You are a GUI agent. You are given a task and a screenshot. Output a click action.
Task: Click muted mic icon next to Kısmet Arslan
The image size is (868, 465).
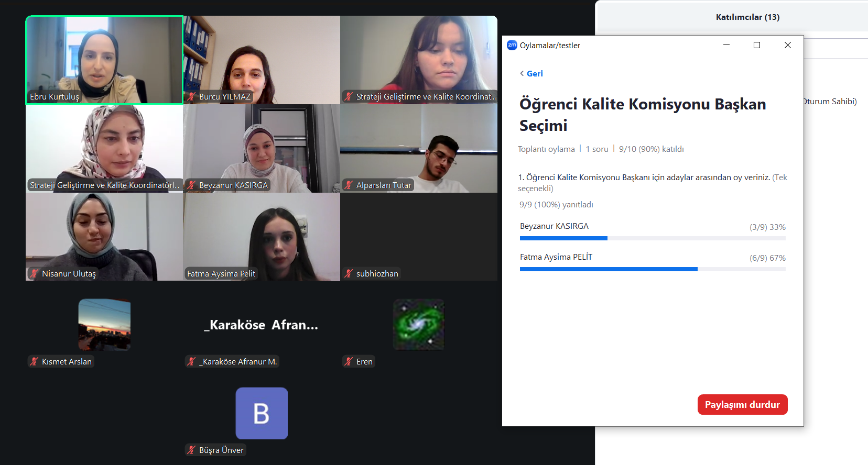tap(35, 361)
